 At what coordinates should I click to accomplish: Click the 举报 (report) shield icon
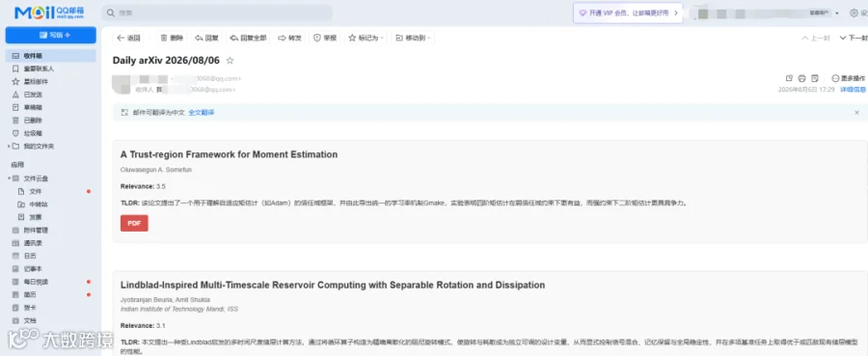tap(317, 39)
